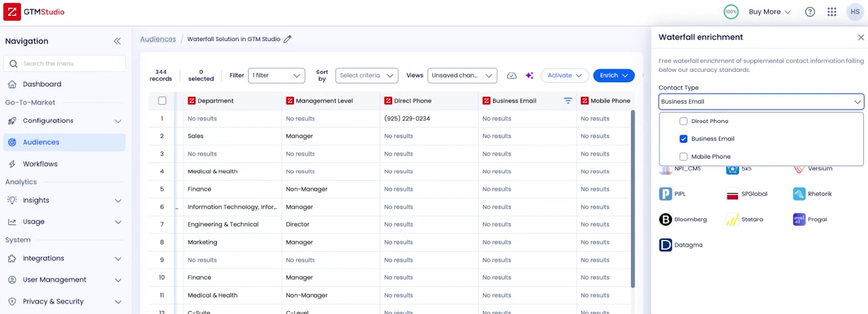Click the Direct Phone column header
Viewport: 868px width, 314px height.
429,101
